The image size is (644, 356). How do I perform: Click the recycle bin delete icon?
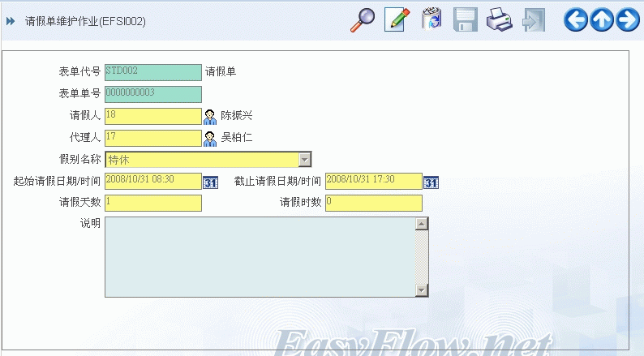431,20
